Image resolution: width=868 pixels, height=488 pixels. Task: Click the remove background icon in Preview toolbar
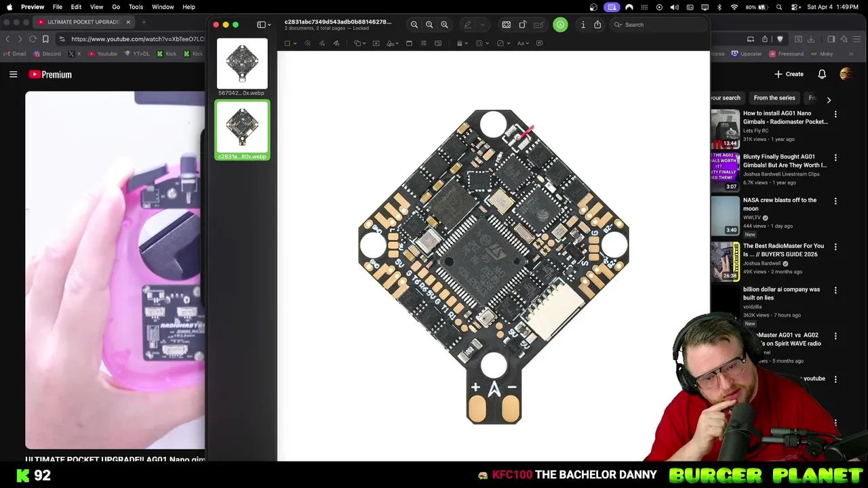coord(506,24)
